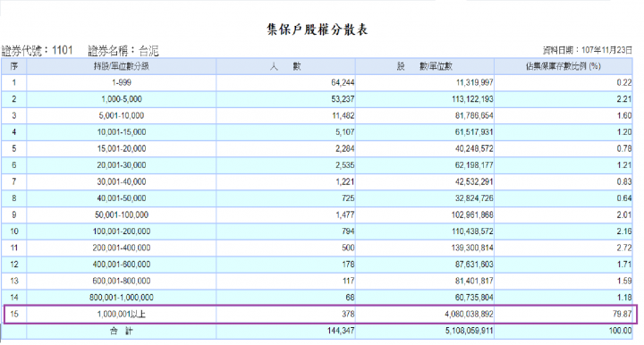Select the 1,000,001以上 range cell
Screen dimensions: 644x345
pos(121,315)
